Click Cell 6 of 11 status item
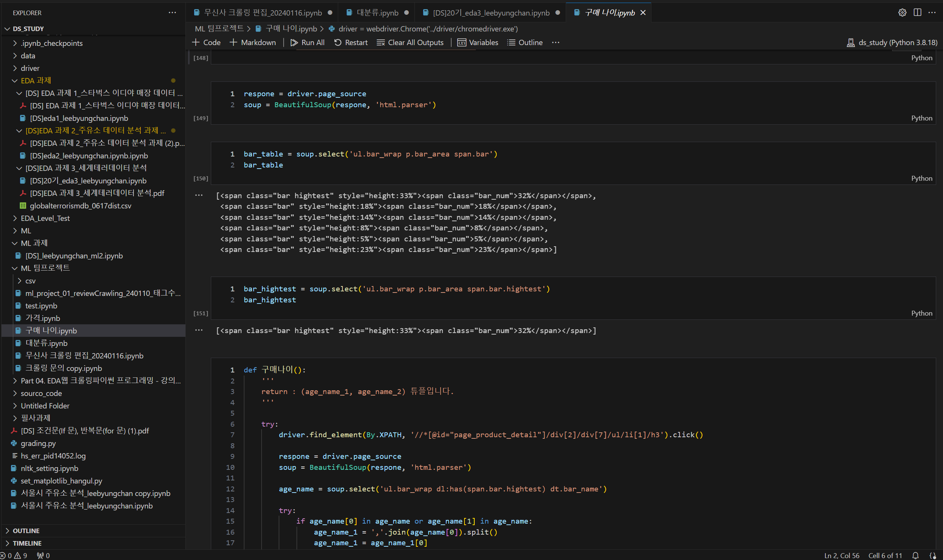This screenshot has height=560, width=943. click(x=885, y=555)
